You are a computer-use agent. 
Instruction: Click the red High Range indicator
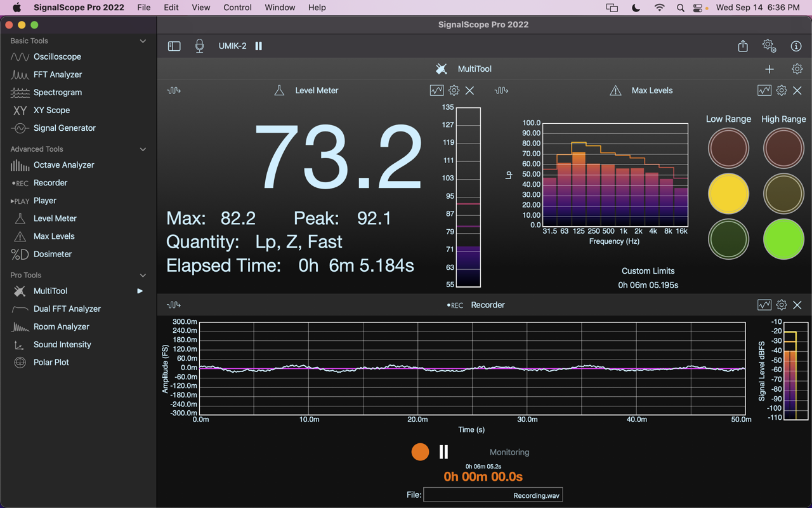coord(783,148)
